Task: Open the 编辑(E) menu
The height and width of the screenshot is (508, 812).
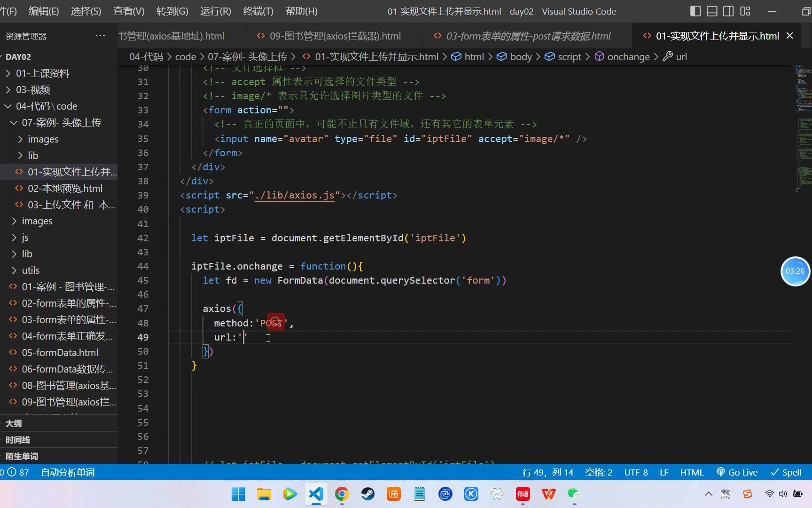Action: point(44,11)
